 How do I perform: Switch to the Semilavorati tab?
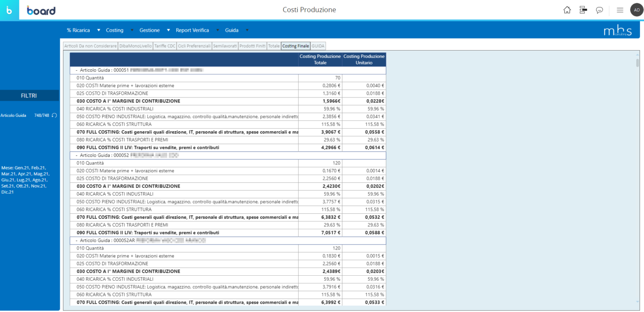point(225,46)
